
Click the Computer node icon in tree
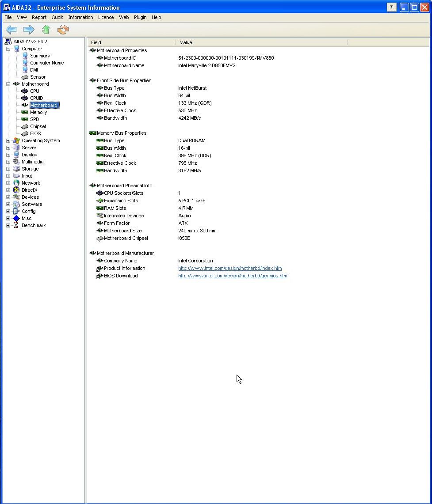16,49
